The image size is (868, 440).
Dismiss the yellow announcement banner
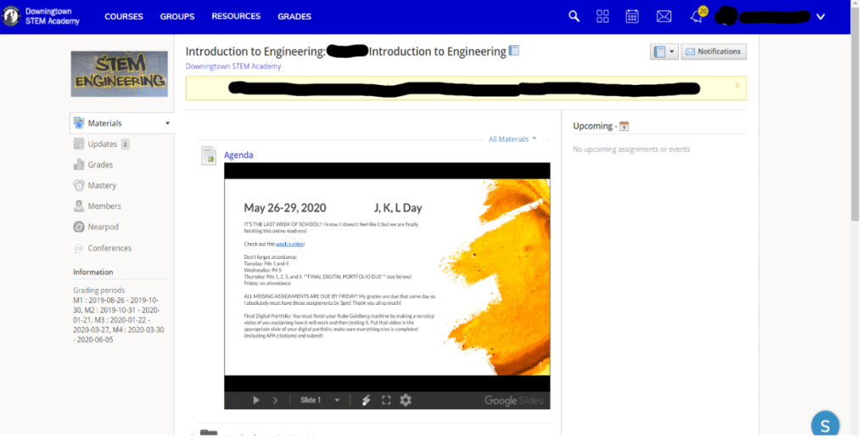[737, 85]
